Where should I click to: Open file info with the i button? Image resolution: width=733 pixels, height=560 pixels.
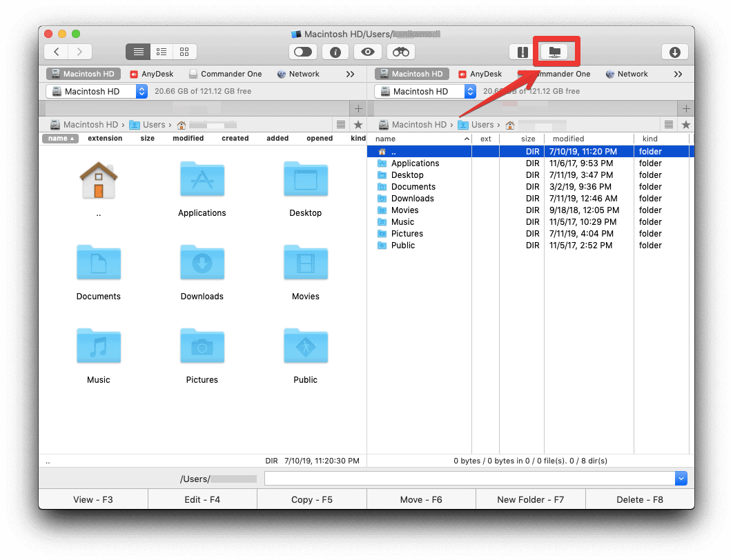(335, 52)
